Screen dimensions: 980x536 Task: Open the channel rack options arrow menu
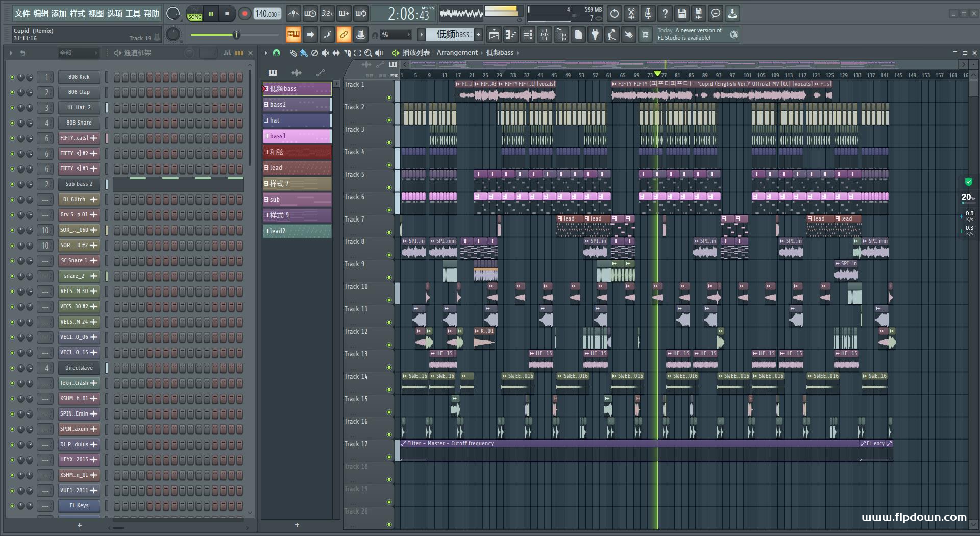(x=11, y=53)
